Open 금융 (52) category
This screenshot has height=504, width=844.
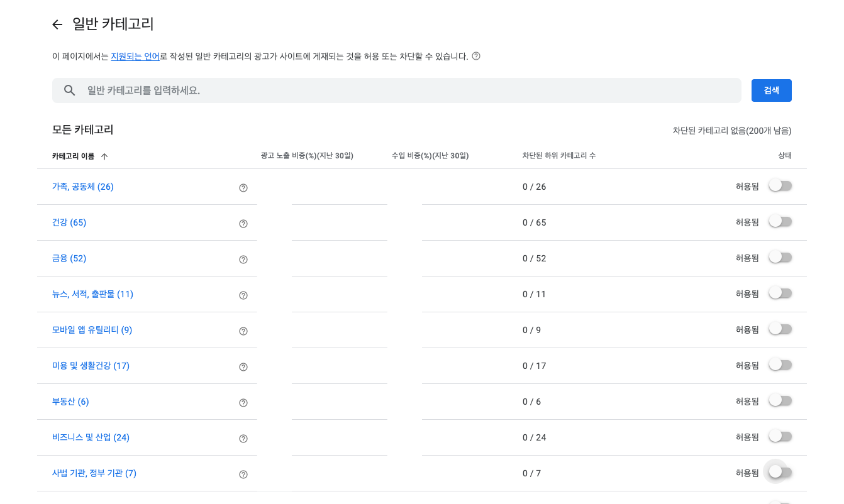69,258
